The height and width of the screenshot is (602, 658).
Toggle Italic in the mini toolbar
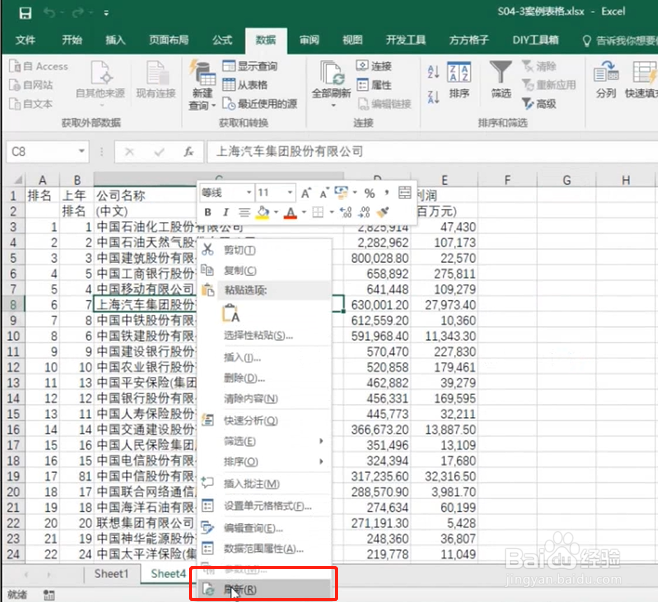pyautogui.click(x=226, y=212)
